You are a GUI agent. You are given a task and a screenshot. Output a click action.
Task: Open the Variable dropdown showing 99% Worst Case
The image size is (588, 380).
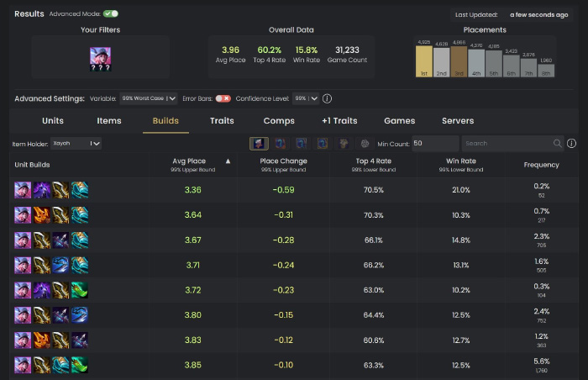click(149, 98)
